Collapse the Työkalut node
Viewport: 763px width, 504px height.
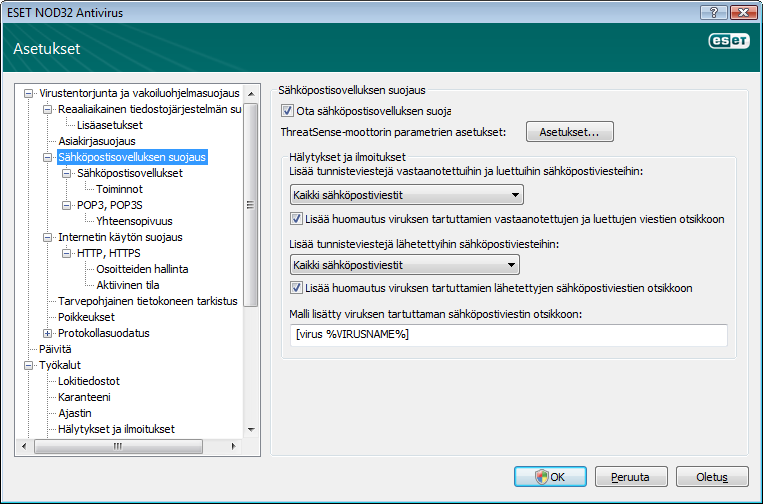coord(28,365)
